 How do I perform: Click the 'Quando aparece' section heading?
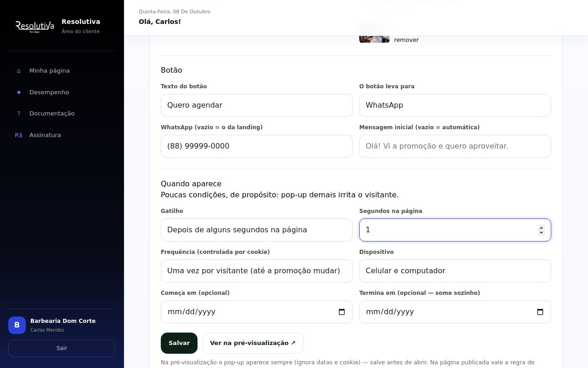point(191,184)
